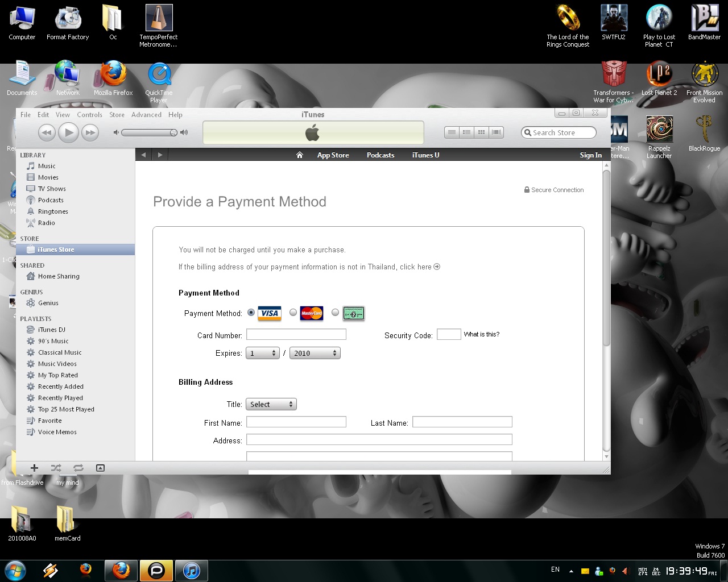The height and width of the screenshot is (582, 728).
Task: Open the Podcasts store tab
Action: click(x=380, y=155)
